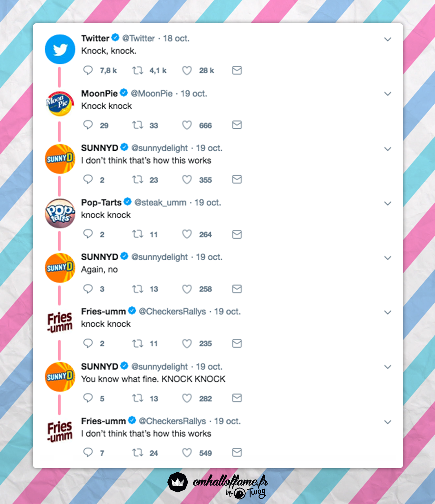Show more options for the last Fries-umm tweet
435x504 pixels.
(387, 422)
